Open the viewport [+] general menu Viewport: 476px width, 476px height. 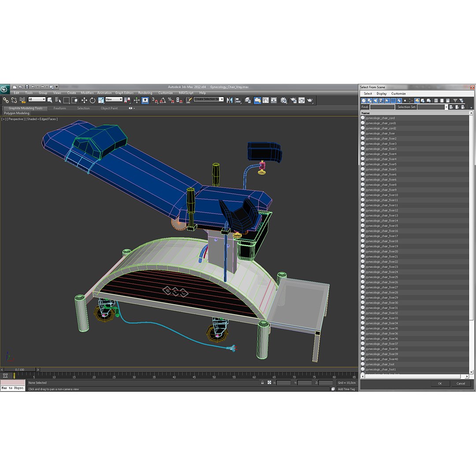(x=4, y=119)
